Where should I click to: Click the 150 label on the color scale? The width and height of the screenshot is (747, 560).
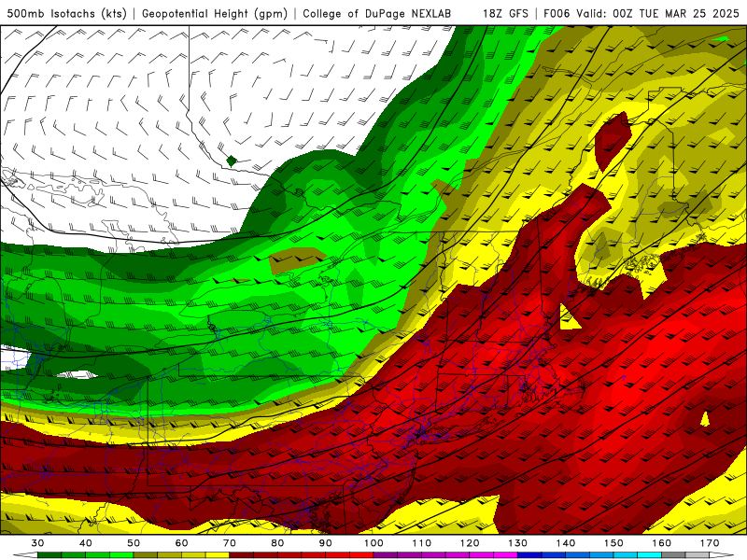click(613, 543)
